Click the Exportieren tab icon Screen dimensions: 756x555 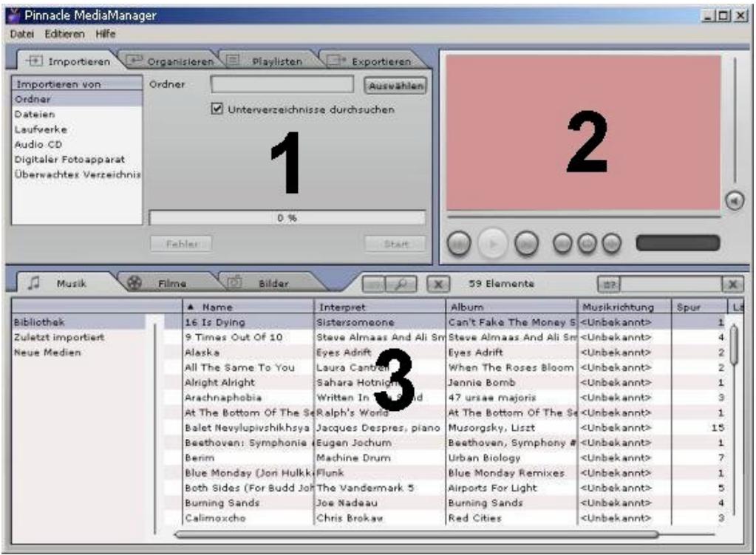pos(336,61)
